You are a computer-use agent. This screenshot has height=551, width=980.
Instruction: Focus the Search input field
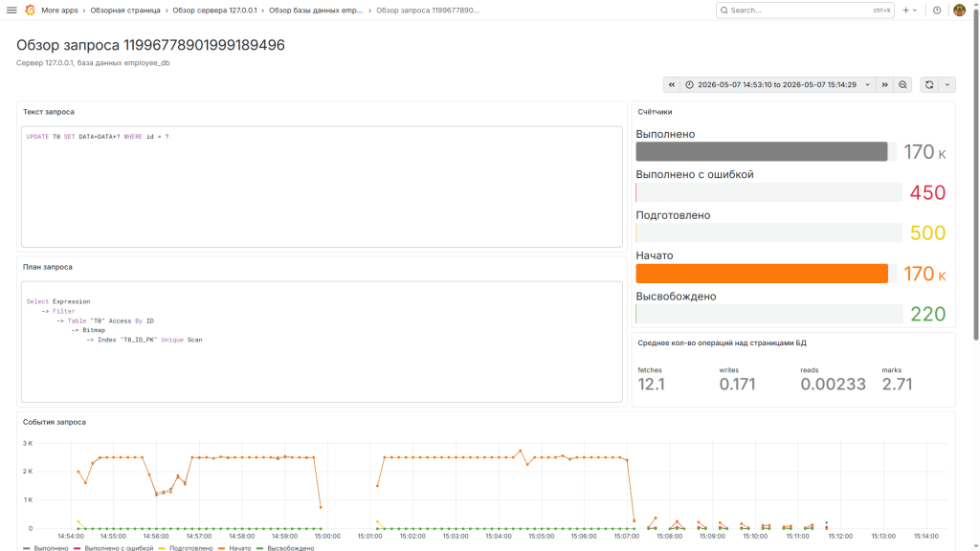(805, 10)
